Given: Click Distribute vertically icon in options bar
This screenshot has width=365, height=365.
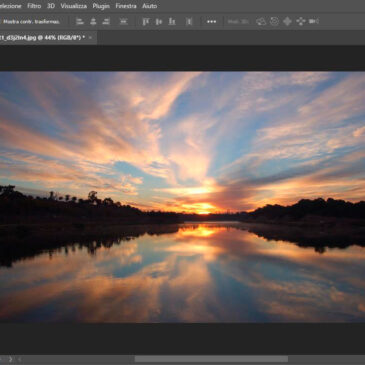Looking at the screenshot, I should (123, 22).
